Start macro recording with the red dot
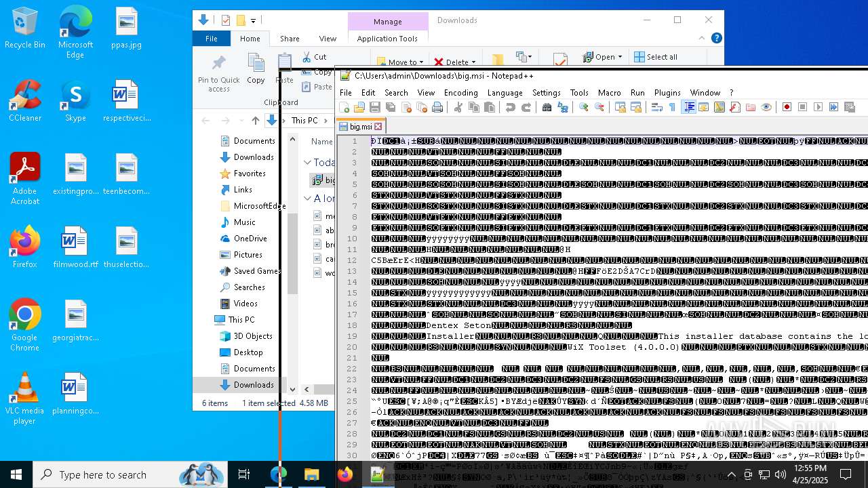868x488 pixels. [787, 107]
